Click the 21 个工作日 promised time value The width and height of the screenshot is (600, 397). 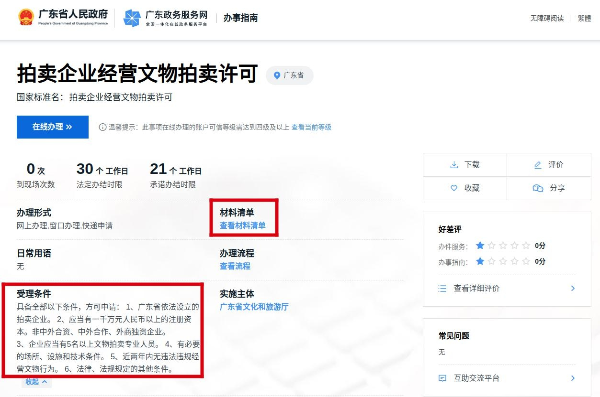(176, 169)
